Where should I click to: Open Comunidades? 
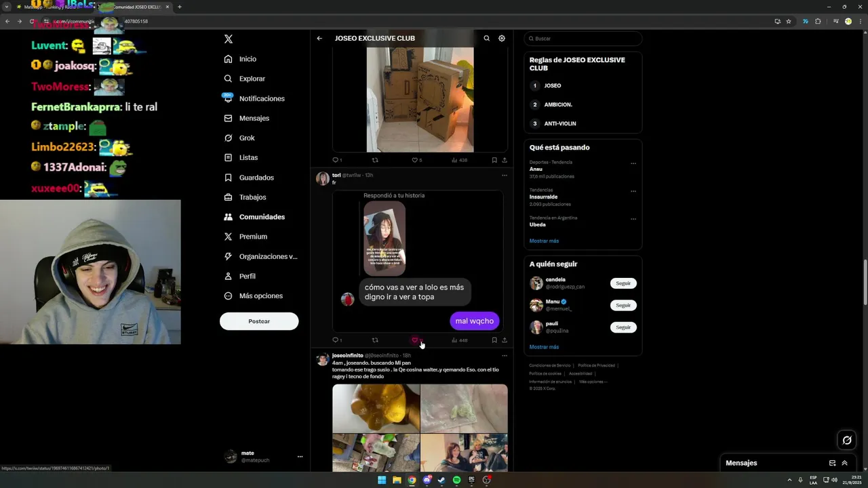pos(254,217)
